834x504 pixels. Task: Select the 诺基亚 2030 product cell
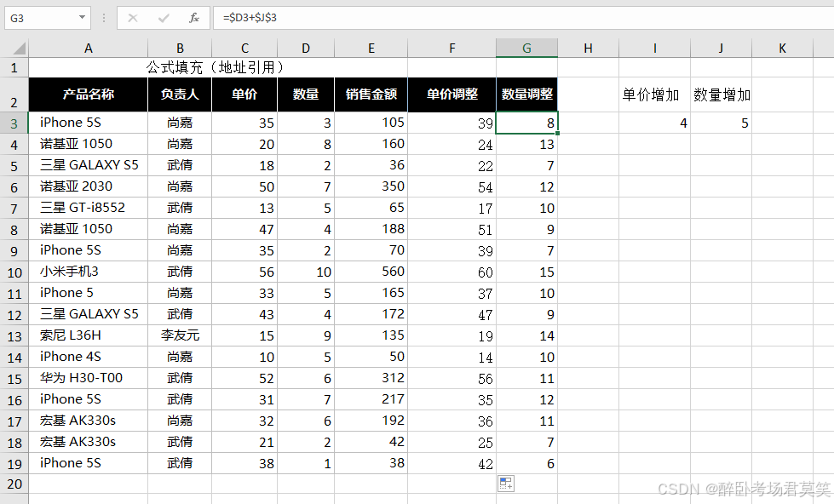89,186
